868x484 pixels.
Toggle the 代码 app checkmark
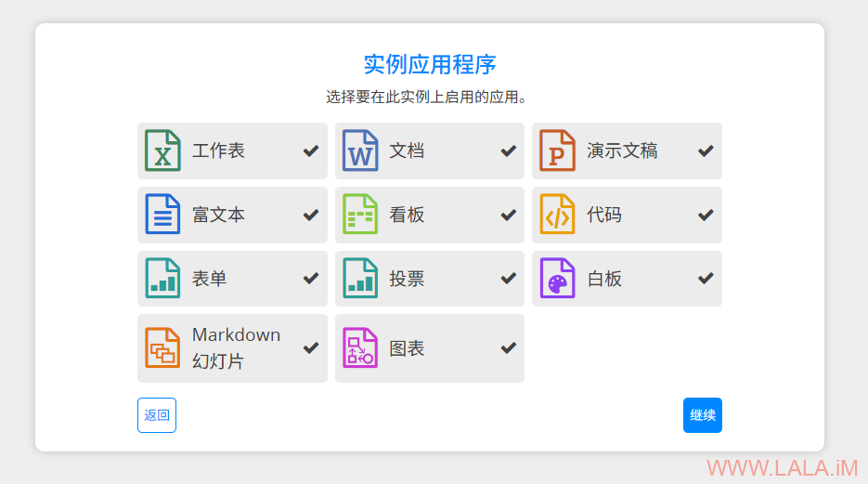pyautogui.click(x=706, y=215)
